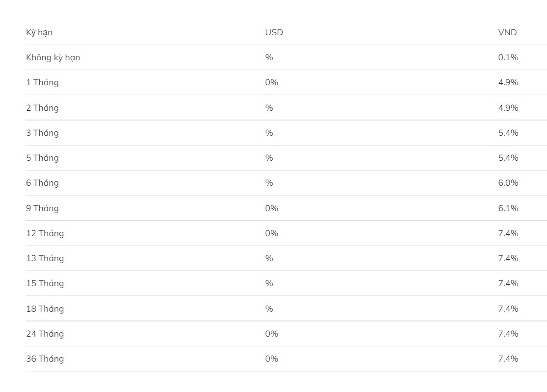Click the USD column header
This screenshot has width=547, height=392.
click(x=274, y=33)
